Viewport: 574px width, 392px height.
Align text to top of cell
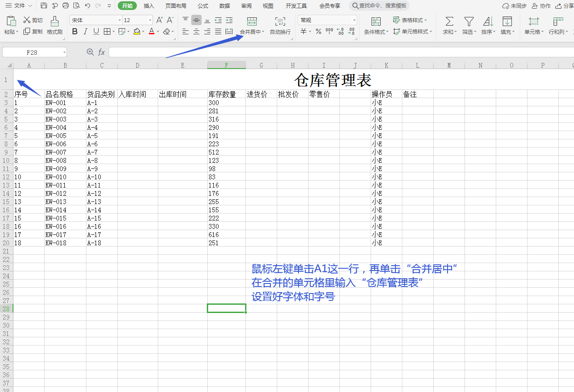click(x=186, y=20)
